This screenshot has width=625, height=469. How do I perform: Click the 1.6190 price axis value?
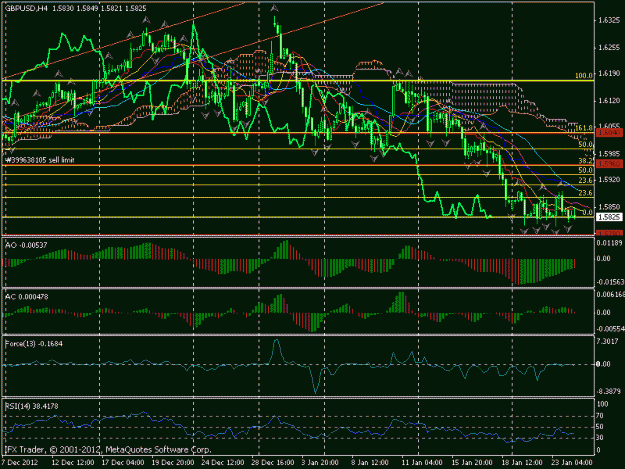pos(609,74)
